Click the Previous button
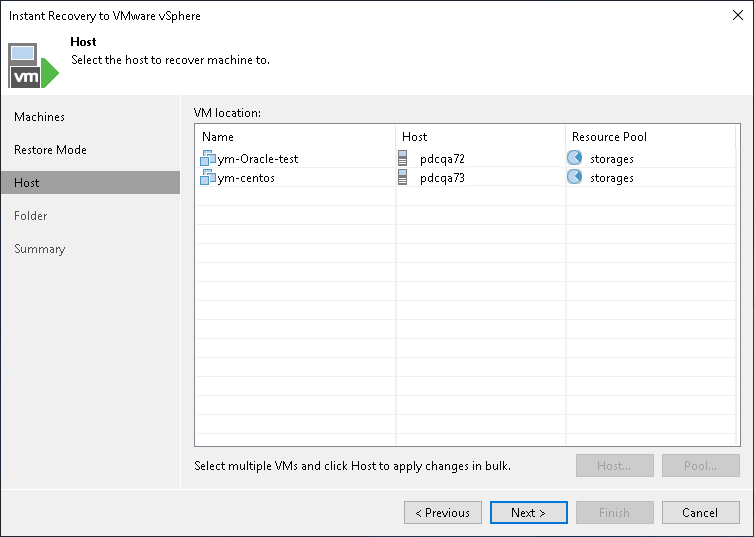Image resolution: width=754 pixels, height=537 pixels. coord(443,512)
